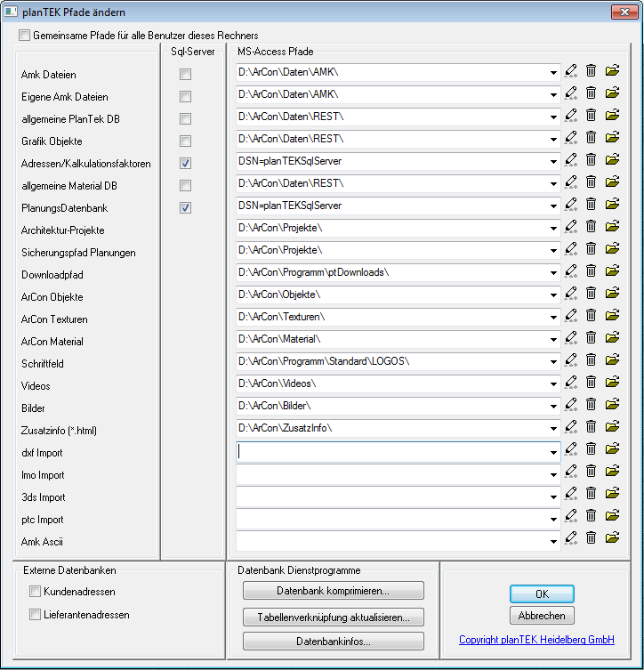644x670 pixels.
Task: Uncheck Sql-Server box for Adressen/Kalkulationsfaktoren
Action: click(185, 164)
